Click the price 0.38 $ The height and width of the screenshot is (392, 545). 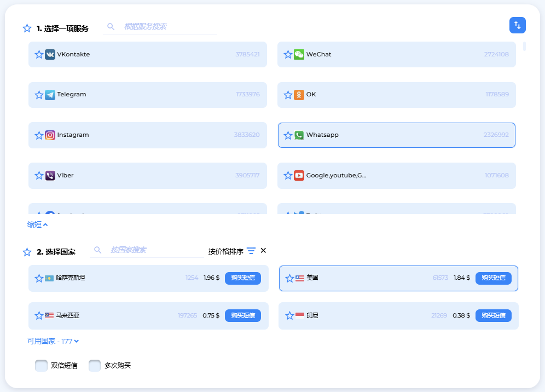click(461, 315)
